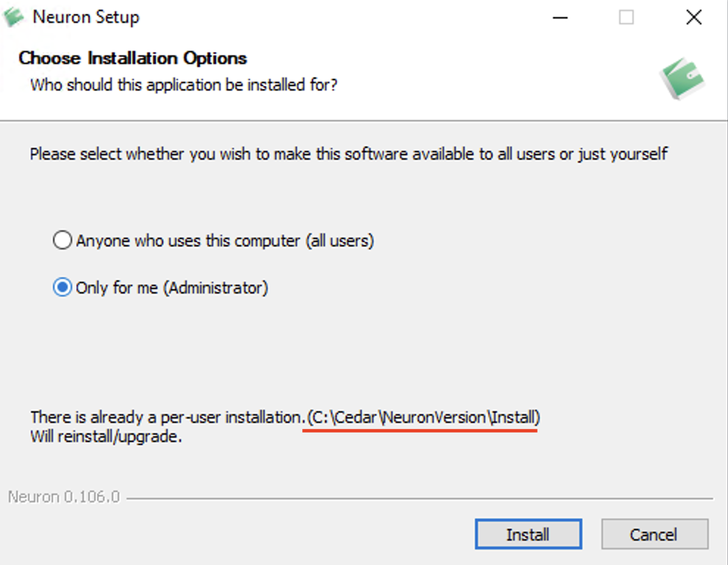Enable the all-users install radio circle
This screenshot has height=565, width=728.
click(x=63, y=240)
